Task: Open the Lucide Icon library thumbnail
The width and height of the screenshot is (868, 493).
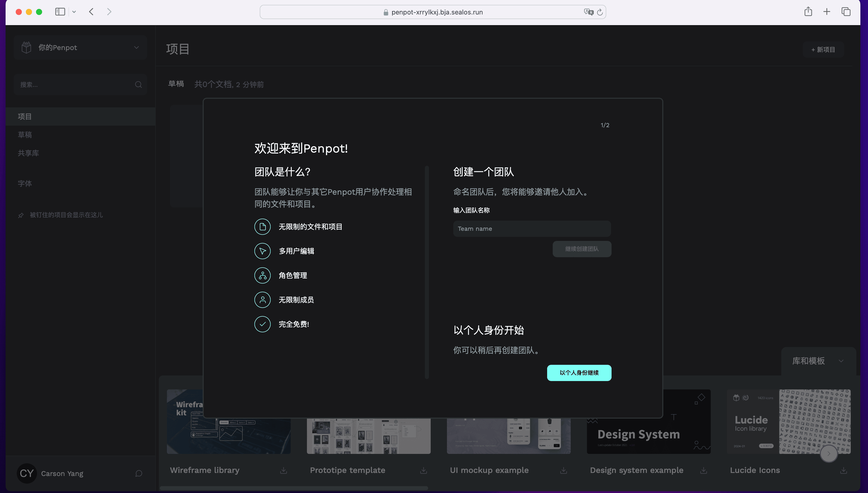Action: pos(789,422)
